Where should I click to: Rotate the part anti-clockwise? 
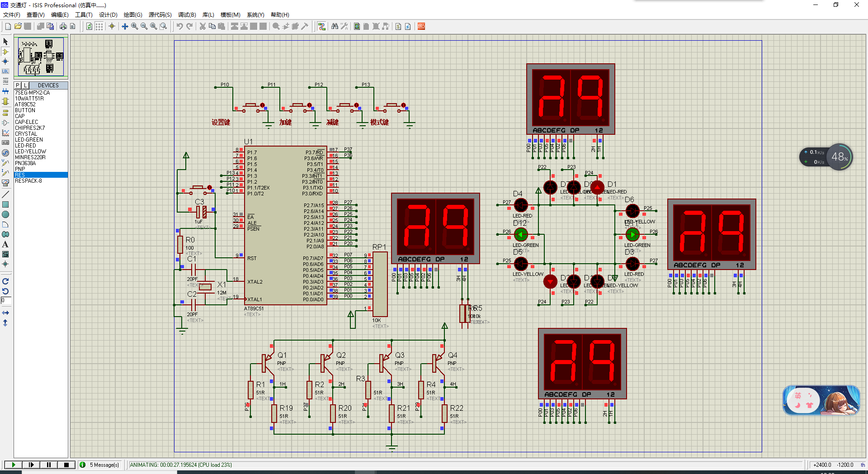tap(5, 291)
